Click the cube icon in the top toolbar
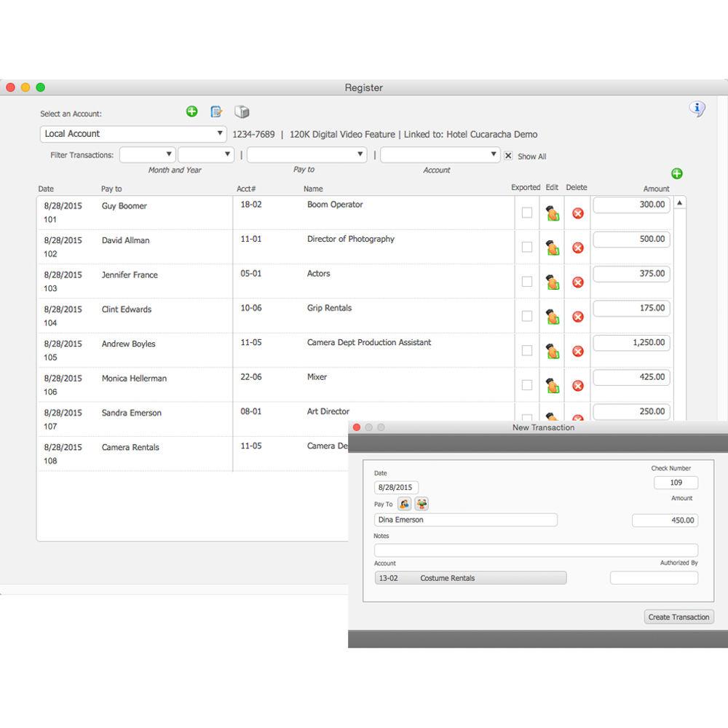The width and height of the screenshot is (728, 728). (x=242, y=111)
